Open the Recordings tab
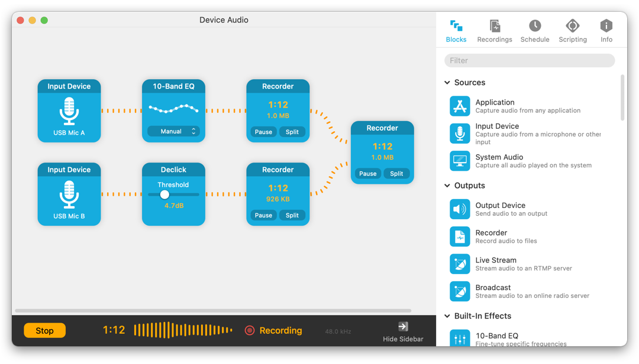639x364 pixels. pyautogui.click(x=494, y=31)
